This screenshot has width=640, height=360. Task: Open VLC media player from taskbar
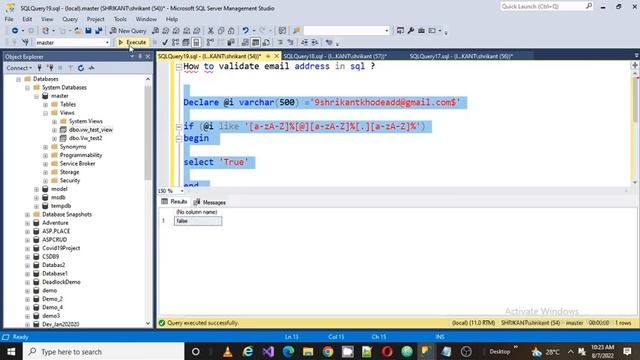point(228,351)
